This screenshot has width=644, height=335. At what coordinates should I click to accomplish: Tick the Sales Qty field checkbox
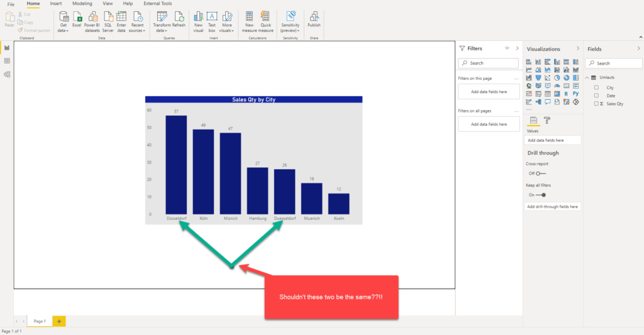[596, 104]
